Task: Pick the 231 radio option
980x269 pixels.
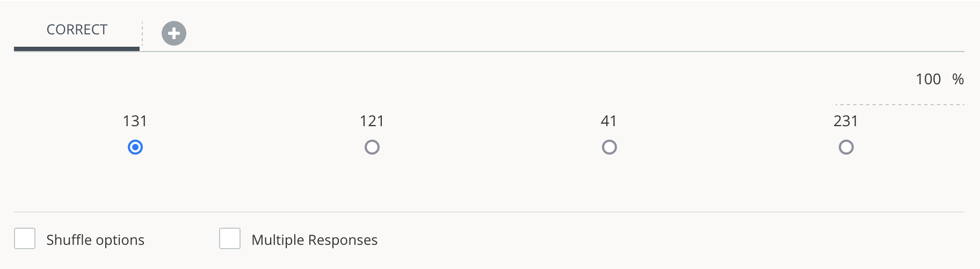Action: coord(846,147)
